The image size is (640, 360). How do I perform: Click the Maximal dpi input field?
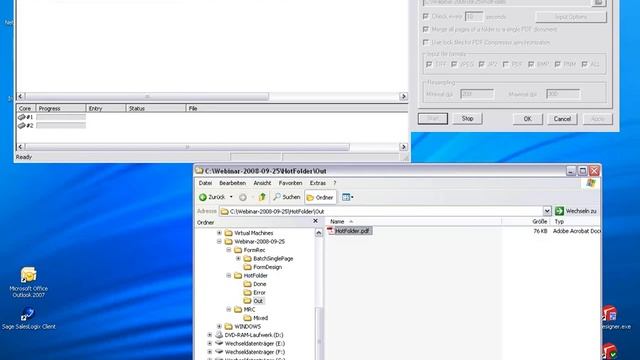pyautogui.click(x=563, y=94)
